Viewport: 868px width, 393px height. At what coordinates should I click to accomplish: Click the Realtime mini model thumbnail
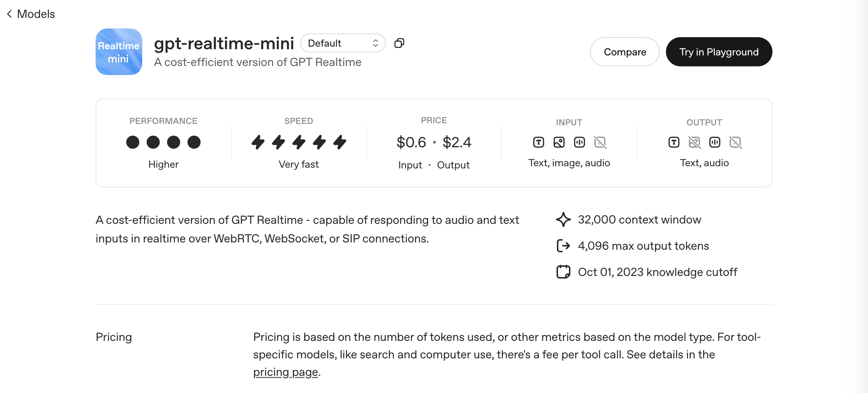(119, 52)
